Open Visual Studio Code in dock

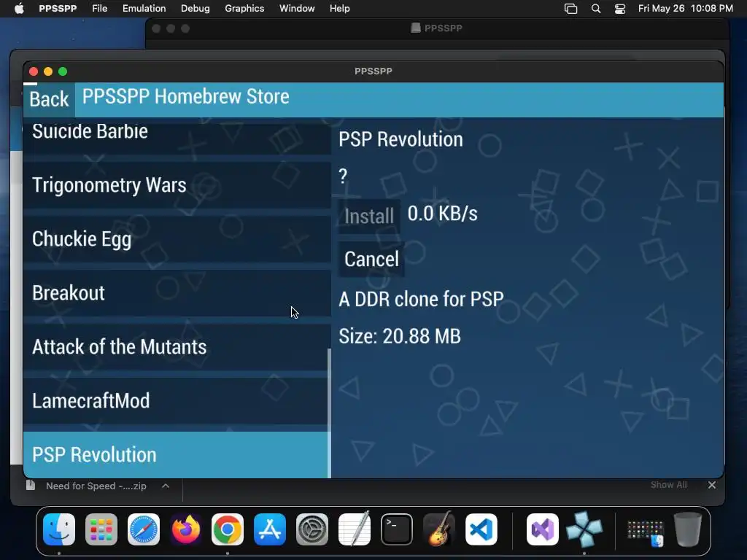click(481, 529)
